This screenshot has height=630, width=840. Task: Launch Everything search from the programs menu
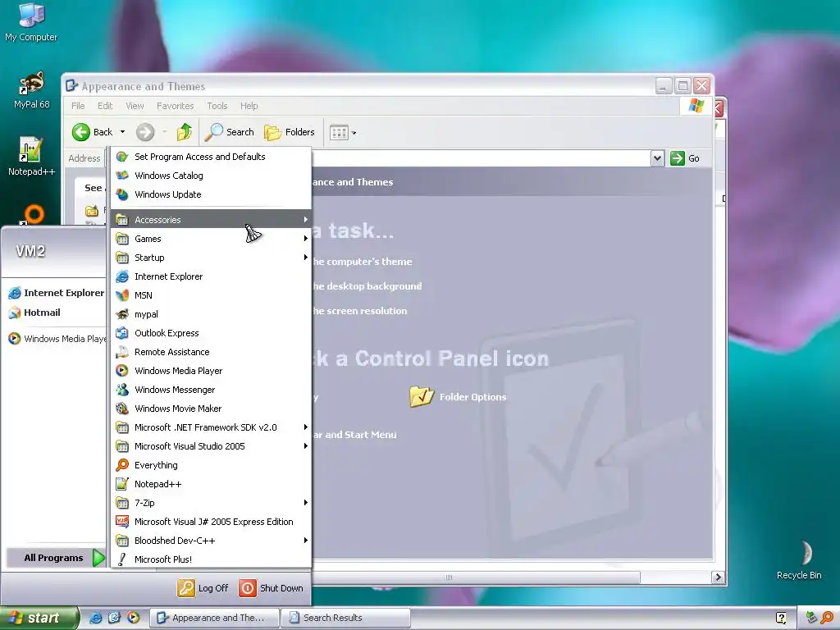tap(211, 465)
